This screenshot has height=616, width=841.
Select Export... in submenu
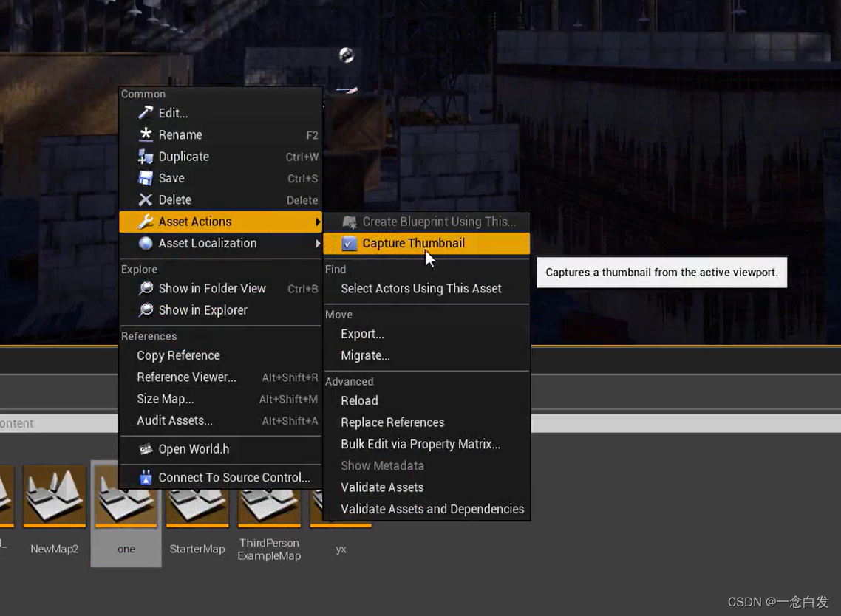pyautogui.click(x=426, y=333)
